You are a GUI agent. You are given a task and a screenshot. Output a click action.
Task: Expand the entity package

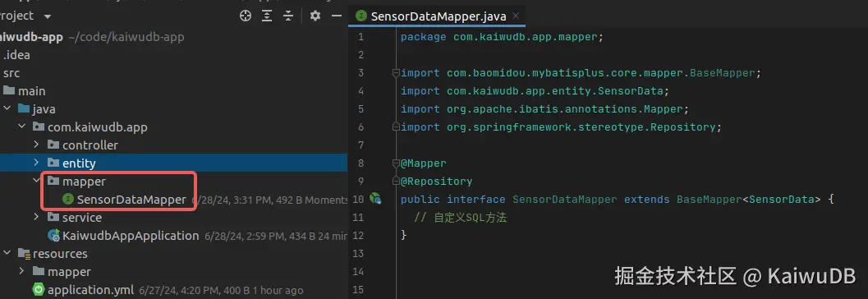click(x=36, y=163)
